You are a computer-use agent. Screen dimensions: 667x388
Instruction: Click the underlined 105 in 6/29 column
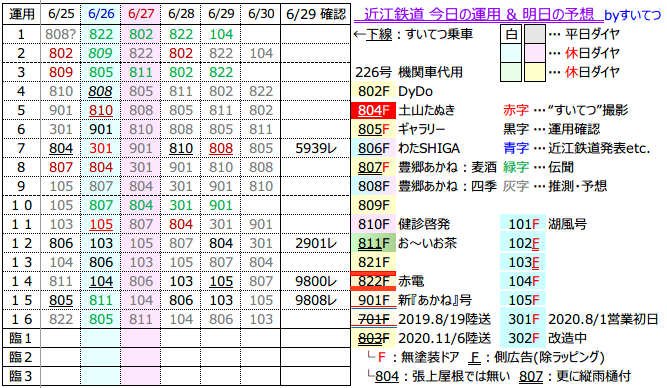pos(221,281)
